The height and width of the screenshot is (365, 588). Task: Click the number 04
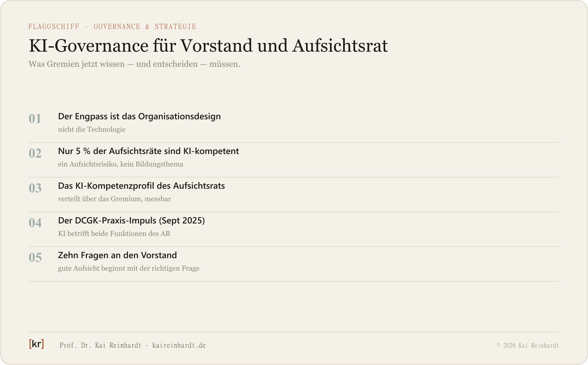(x=35, y=223)
